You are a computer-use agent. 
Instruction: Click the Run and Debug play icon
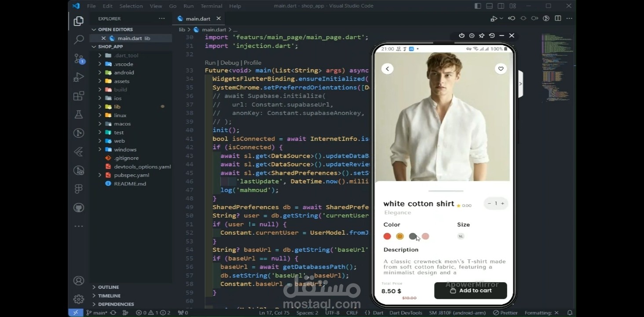coord(494,18)
